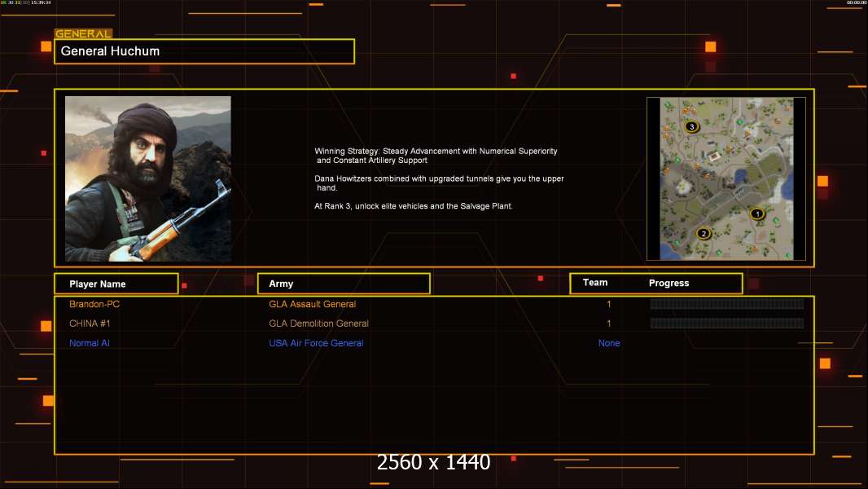Click the Dana Howitzers tip text
The image size is (868, 489).
coord(439,183)
